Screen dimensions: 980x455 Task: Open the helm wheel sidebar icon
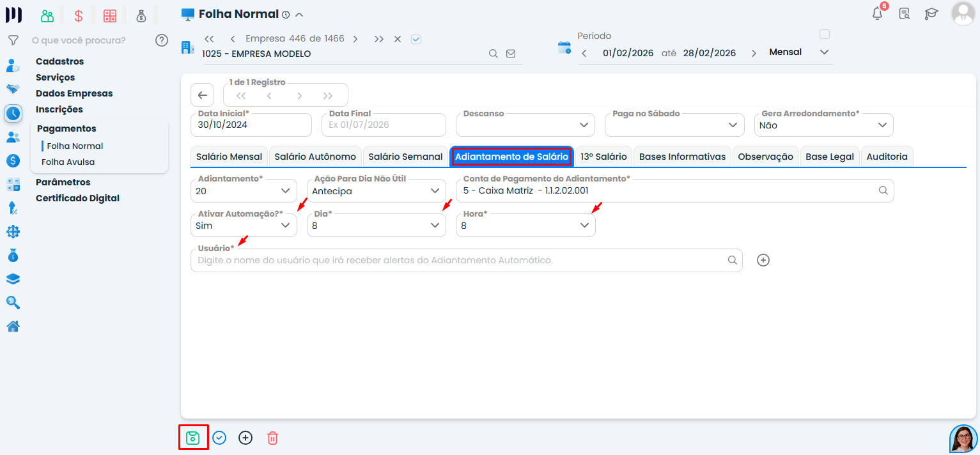pyautogui.click(x=13, y=231)
